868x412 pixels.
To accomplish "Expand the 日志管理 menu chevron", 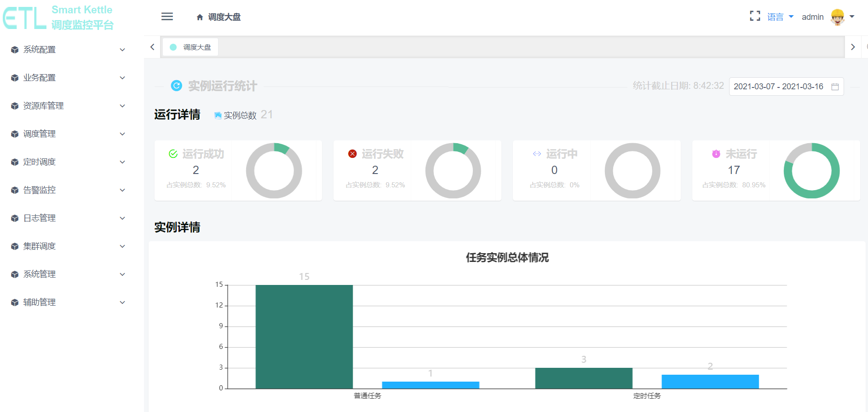I will (122, 218).
